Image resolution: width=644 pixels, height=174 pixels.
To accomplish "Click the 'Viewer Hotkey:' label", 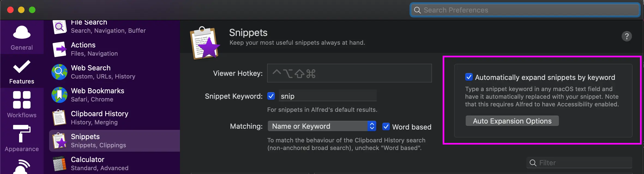I will pyautogui.click(x=238, y=73).
